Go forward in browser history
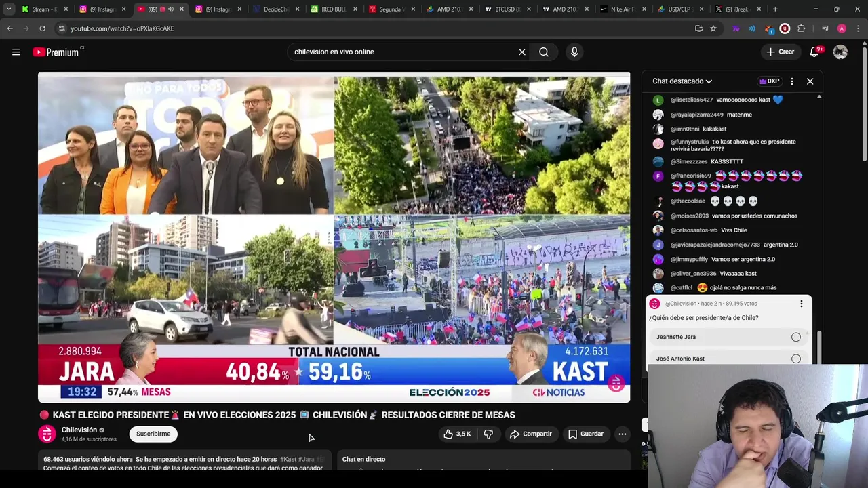This screenshot has width=868, height=488. [26, 28]
